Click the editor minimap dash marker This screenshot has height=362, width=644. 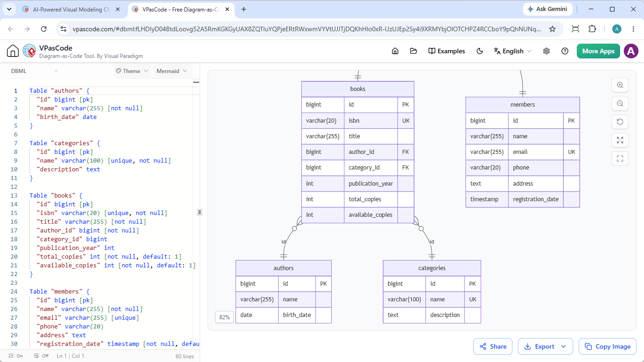click(x=196, y=82)
